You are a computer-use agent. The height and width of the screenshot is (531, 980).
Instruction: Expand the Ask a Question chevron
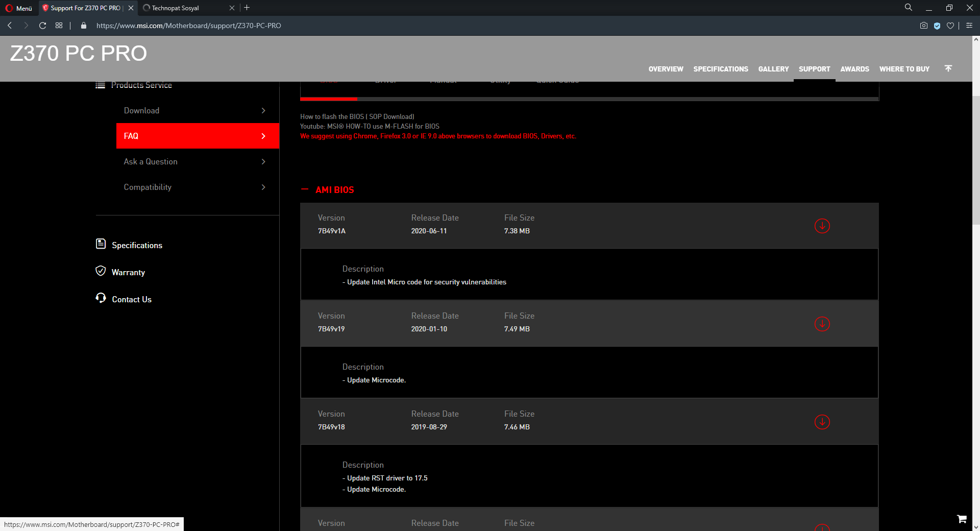[x=263, y=161]
